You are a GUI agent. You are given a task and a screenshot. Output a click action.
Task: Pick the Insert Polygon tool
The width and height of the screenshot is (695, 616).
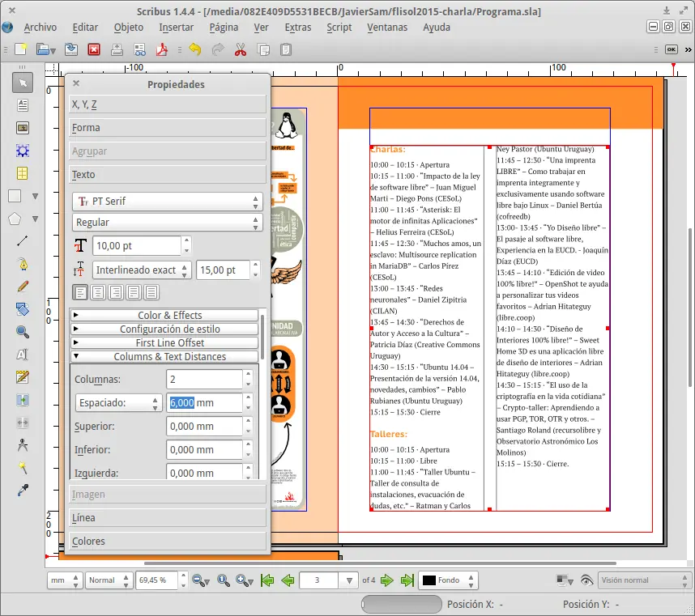[15, 219]
